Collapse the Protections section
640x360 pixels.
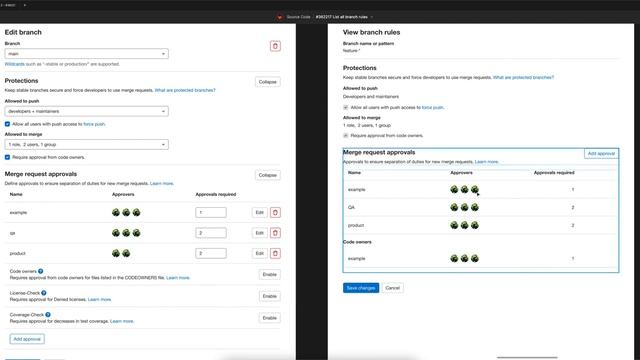click(x=268, y=82)
